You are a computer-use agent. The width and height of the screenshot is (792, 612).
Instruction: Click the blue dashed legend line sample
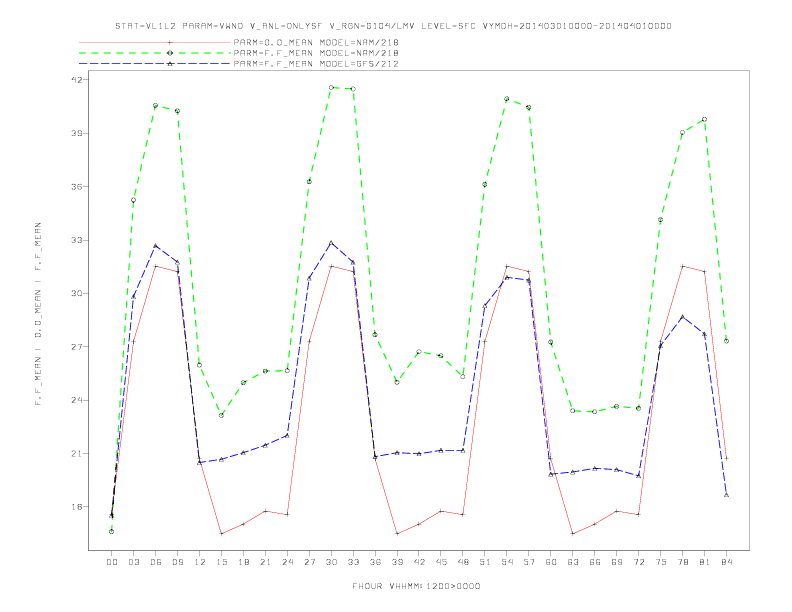(155, 64)
